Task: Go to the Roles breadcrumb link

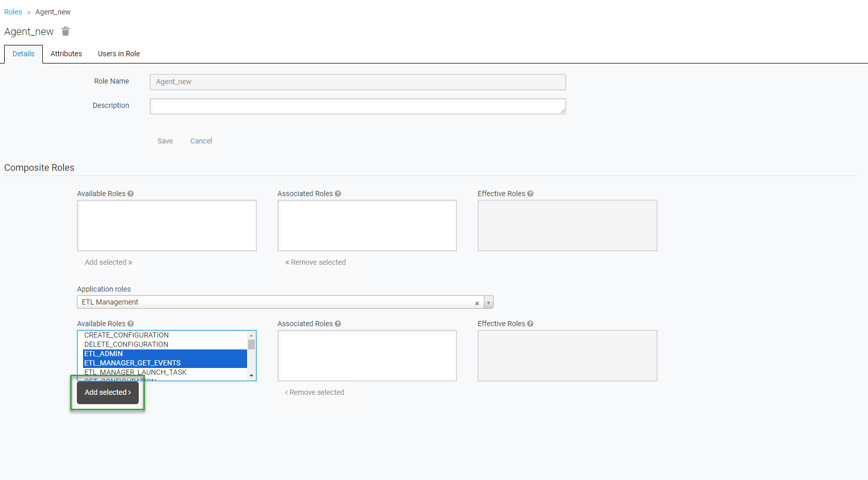Action: pyautogui.click(x=13, y=12)
